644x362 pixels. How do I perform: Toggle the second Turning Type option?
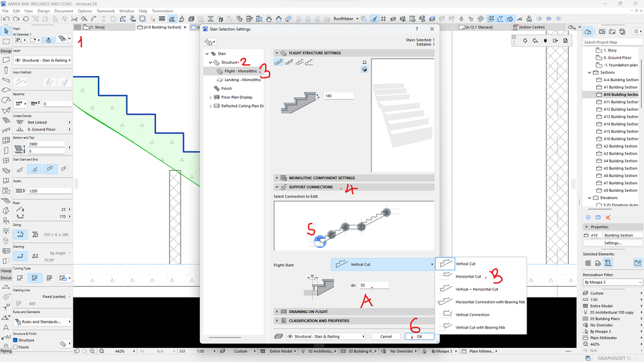pos(35,278)
